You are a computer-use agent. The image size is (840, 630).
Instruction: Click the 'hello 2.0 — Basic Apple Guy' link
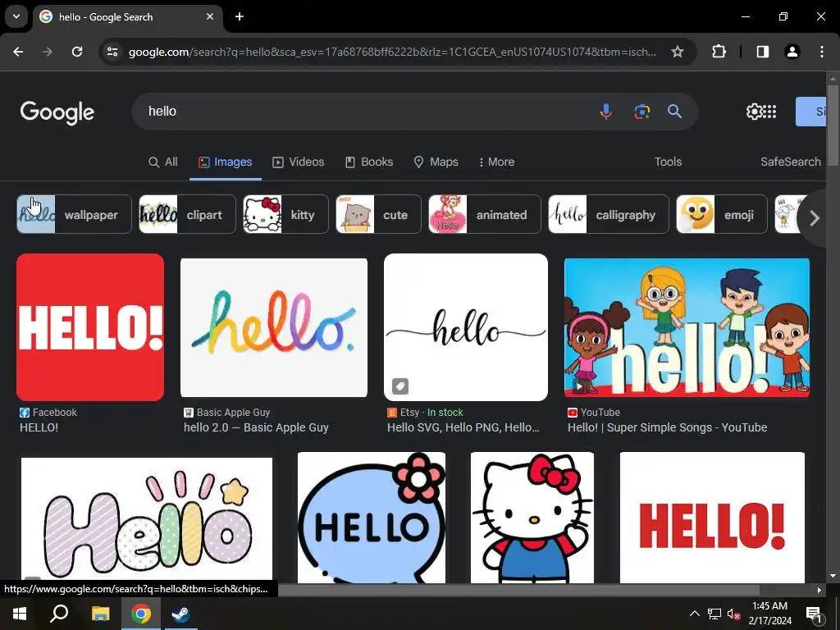pyautogui.click(x=256, y=427)
